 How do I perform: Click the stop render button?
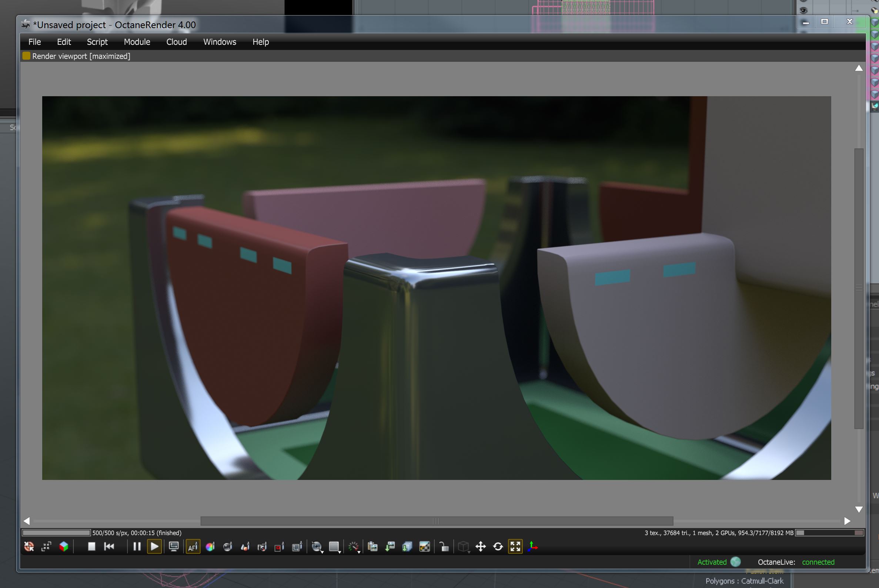point(91,547)
